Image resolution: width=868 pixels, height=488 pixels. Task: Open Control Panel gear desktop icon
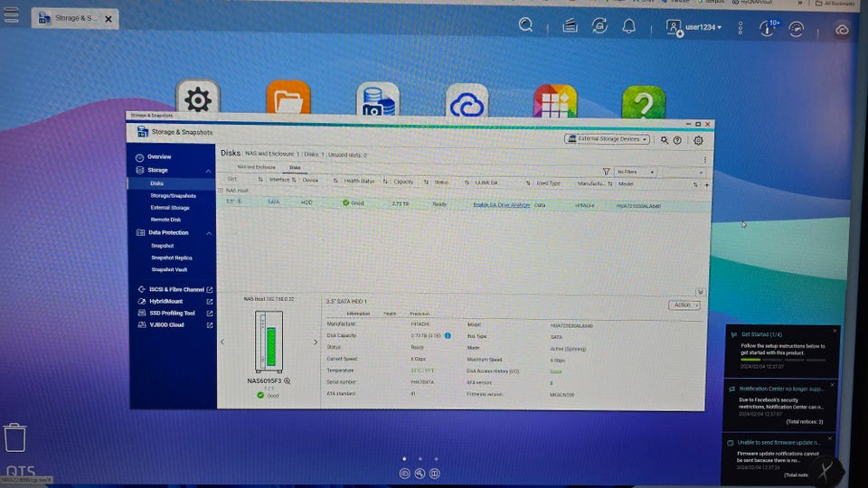198,99
